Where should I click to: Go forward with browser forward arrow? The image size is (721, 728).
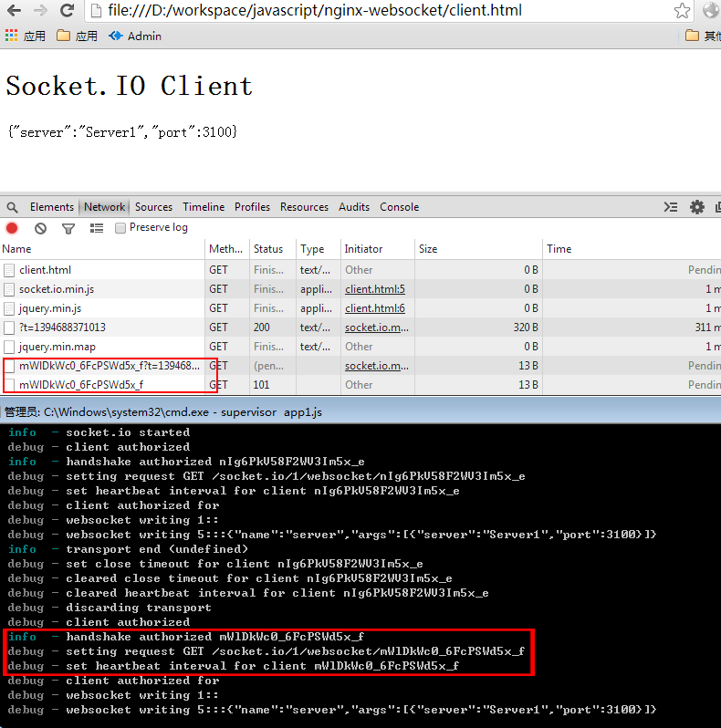point(41,10)
